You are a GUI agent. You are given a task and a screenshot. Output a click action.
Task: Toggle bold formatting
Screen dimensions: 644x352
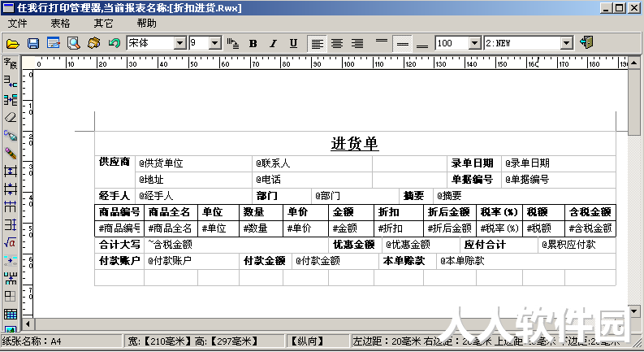click(x=253, y=43)
